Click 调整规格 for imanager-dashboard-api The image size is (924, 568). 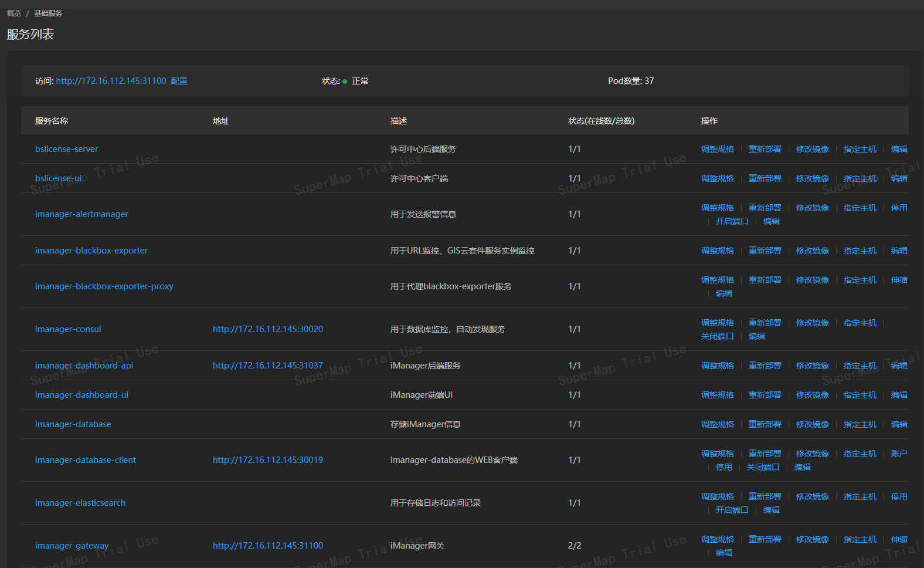tap(718, 366)
